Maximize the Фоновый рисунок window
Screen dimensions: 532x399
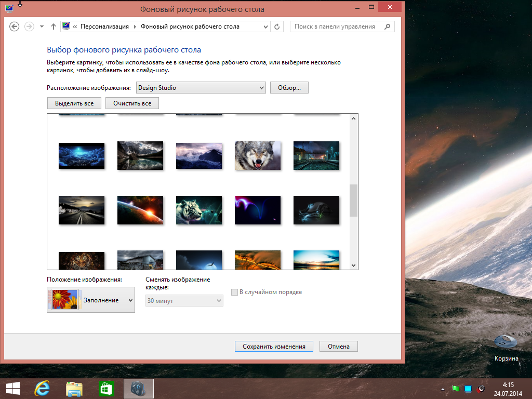pos(371,7)
